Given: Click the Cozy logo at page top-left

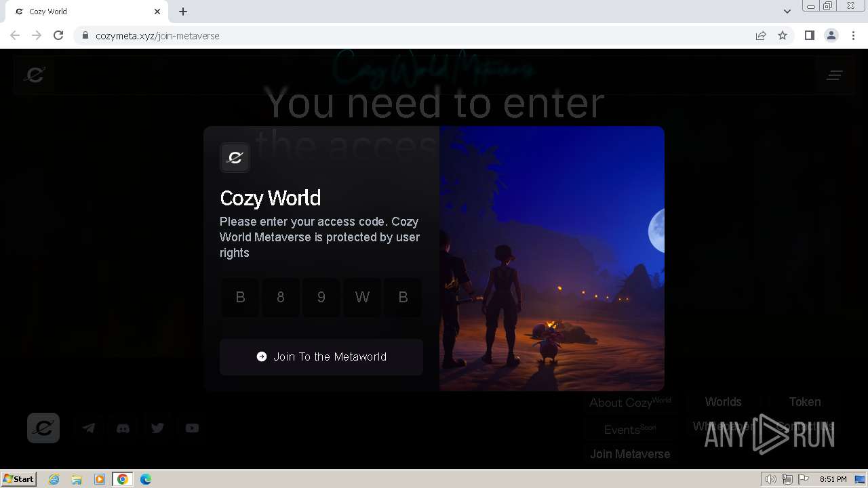Looking at the screenshot, I should tap(34, 75).
